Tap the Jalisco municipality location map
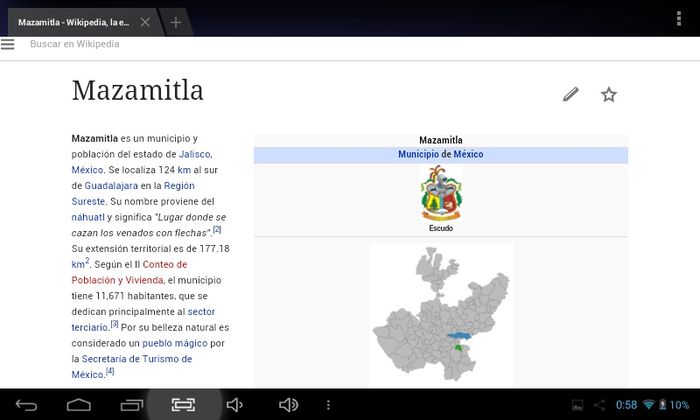Screen dimensions: 700x420 point(441,314)
